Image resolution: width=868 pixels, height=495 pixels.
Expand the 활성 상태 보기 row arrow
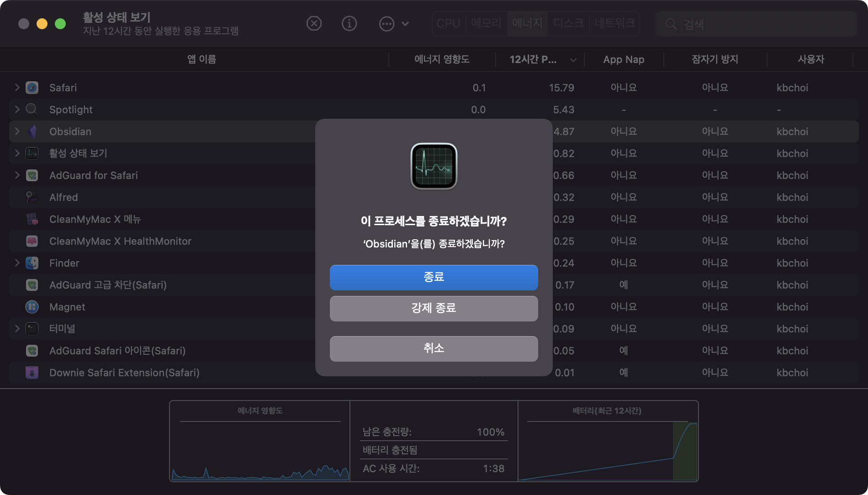click(x=17, y=153)
